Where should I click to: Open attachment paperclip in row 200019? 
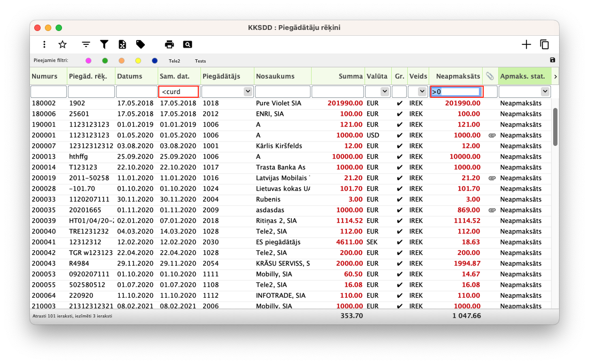click(x=492, y=178)
